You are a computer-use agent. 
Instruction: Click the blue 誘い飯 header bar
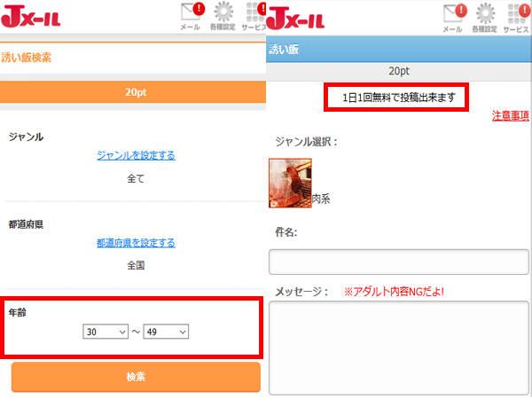point(398,50)
